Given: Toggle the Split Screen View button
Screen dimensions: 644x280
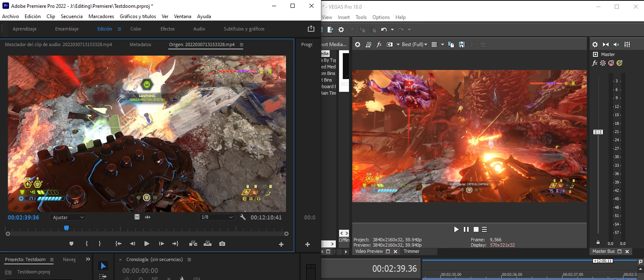Looking at the screenshot, I should [389, 44].
